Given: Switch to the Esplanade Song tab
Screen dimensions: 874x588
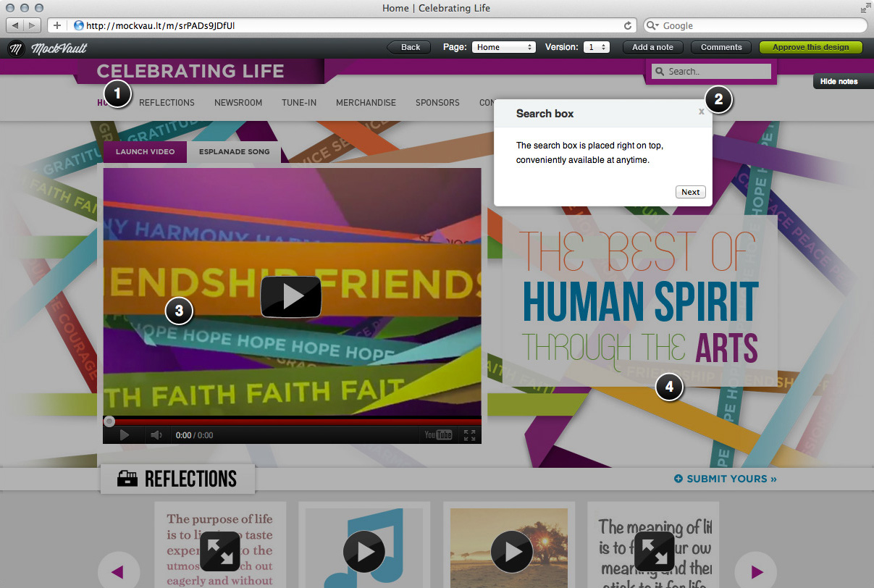Looking at the screenshot, I should (234, 152).
